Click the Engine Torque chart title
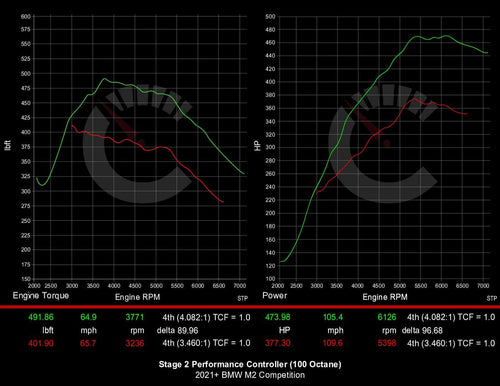Viewport: 500px width, 386px height. coord(41,296)
